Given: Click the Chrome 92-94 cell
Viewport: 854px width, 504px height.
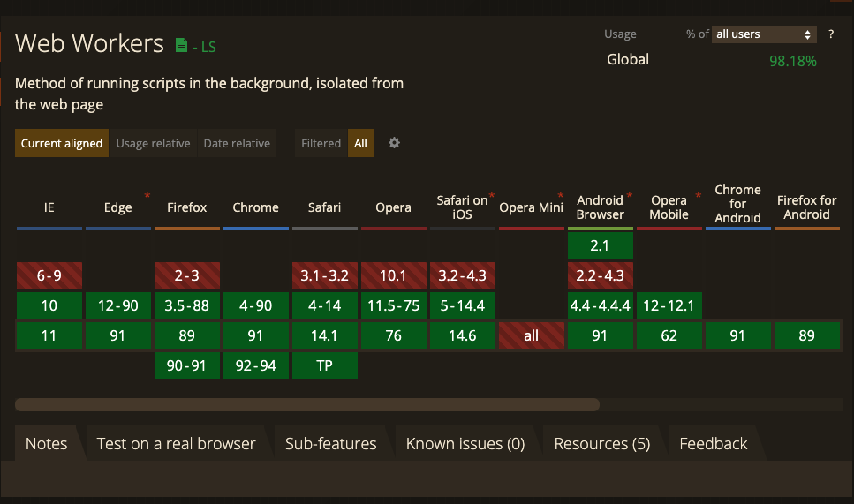Looking at the screenshot, I should pos(255,365).
